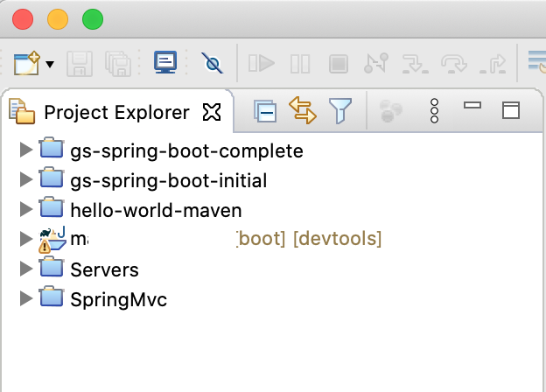Click the Terminate debug icon
The image size is (546, 392).
(x=339, y=64)
